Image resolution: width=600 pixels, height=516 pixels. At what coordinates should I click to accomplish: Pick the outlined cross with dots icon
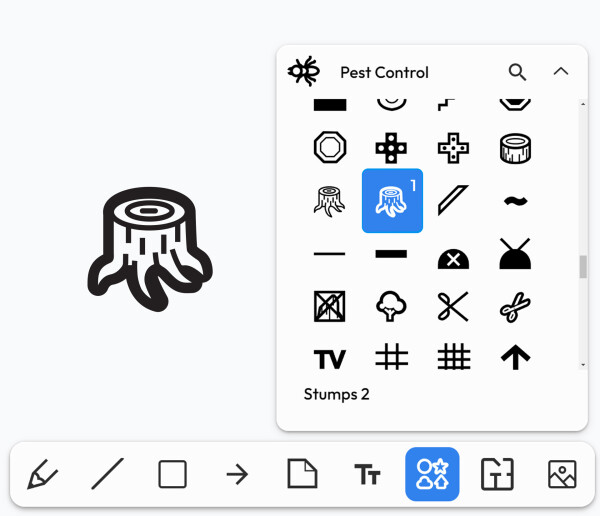[x=453, y=148]
